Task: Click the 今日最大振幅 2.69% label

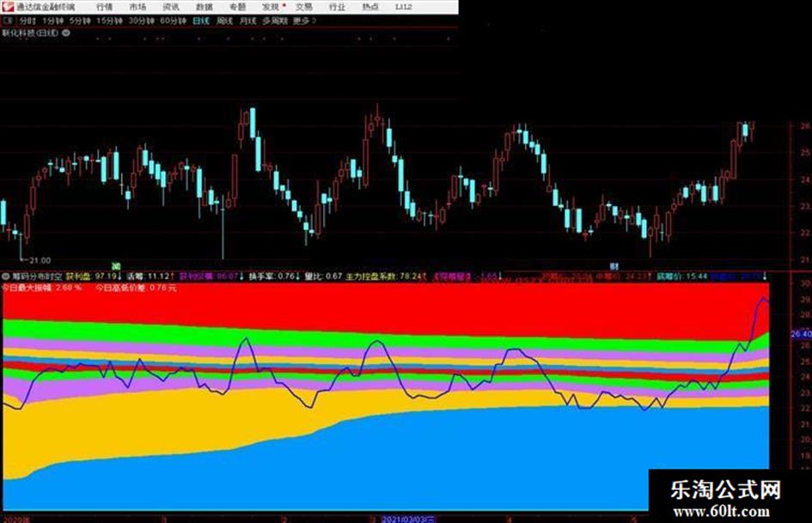Action: (x=42, y=288)
